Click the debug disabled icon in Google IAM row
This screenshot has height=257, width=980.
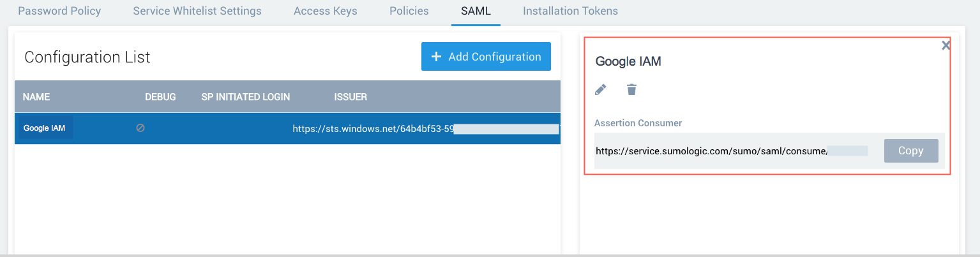(140, 128)
